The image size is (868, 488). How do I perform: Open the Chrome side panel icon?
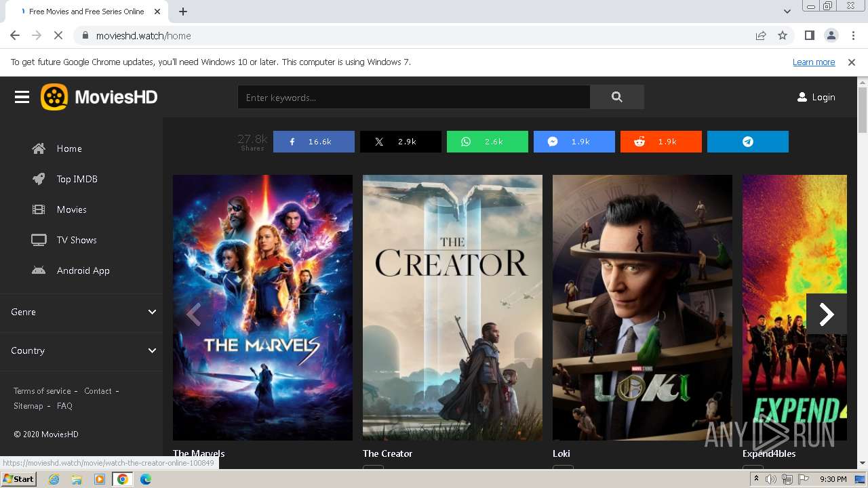click(809, 35)
